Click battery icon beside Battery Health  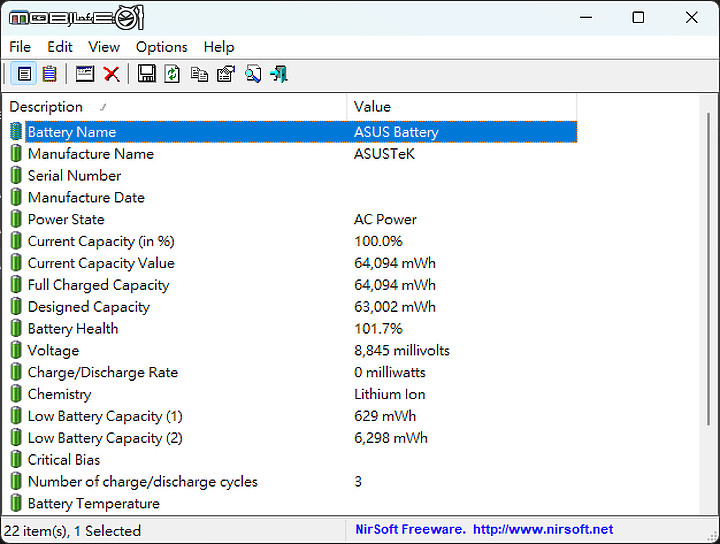16,329
